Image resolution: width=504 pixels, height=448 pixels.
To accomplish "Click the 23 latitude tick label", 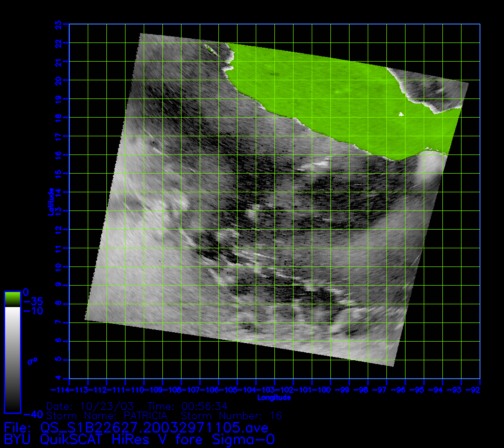I will tap(58, 24).
